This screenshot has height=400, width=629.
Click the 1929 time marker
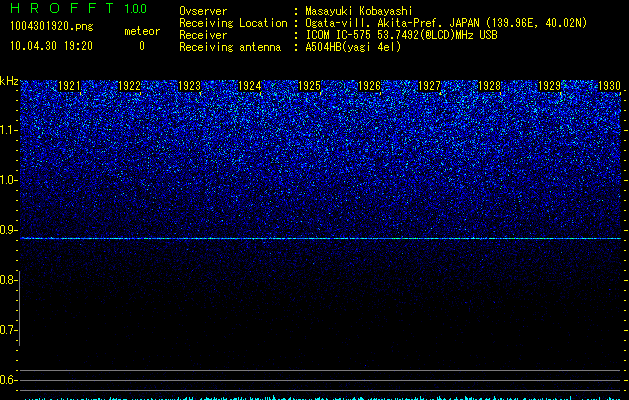pos(549,86)
